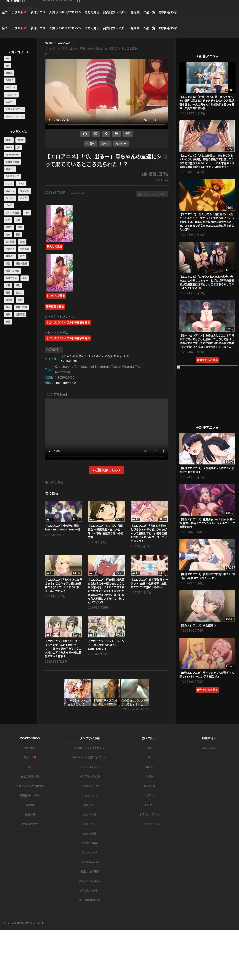Screen dimensions: 239x980
Task: Toggle mute on the sample video player
Action: pyautogui.click(x=146, y=451)
